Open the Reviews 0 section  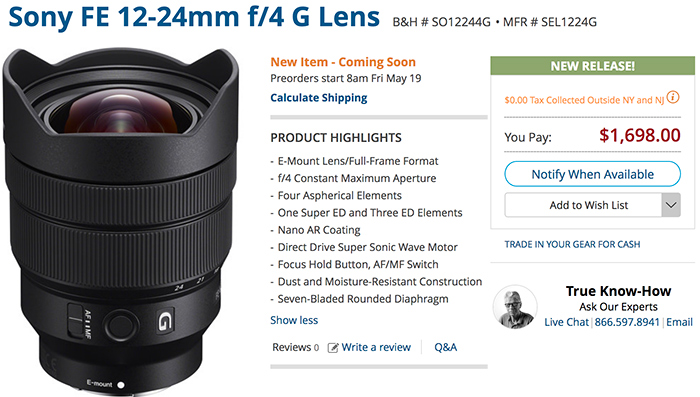pyautogui.click(x=296, y=347)
